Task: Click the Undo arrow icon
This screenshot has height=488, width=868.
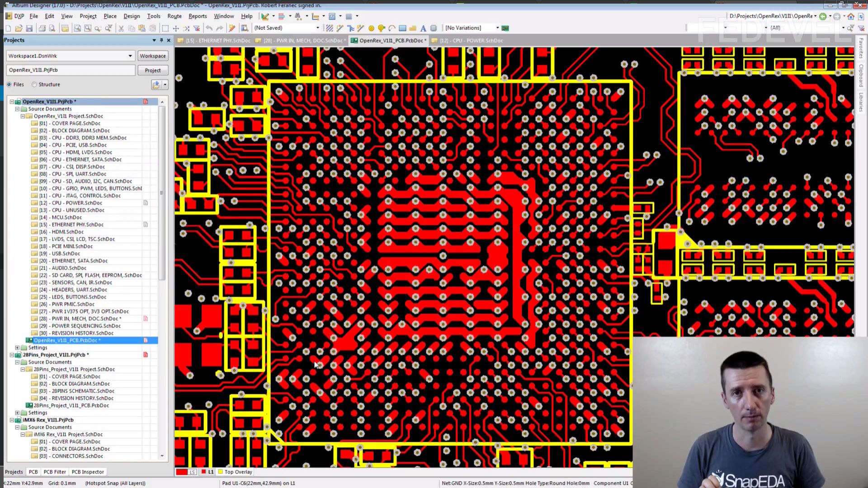Action: pos(209,28)
